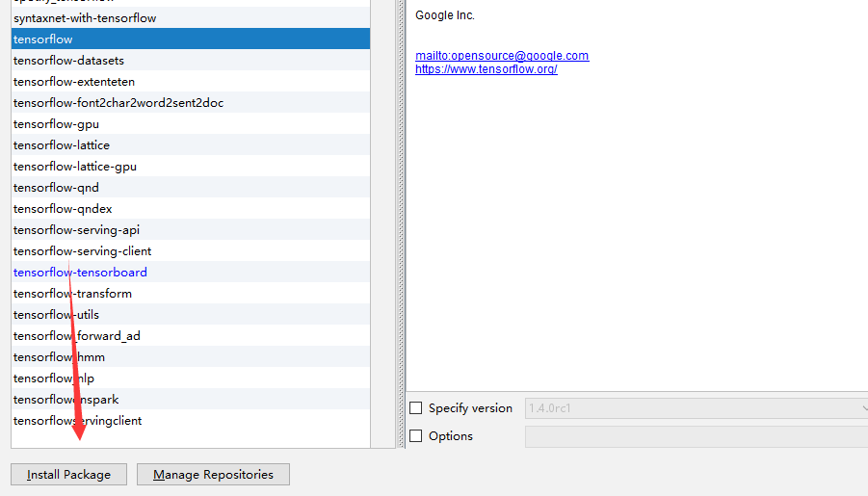Select the tensorflow_nlp package
The width and height of the screenshot is (868, 496).
(x=191, y=379)
